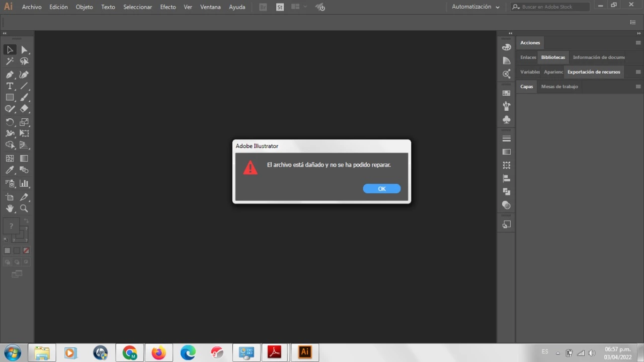
Task: Select the Eyedropper tool
Action: pyautogui.click(x=10, y=170)
